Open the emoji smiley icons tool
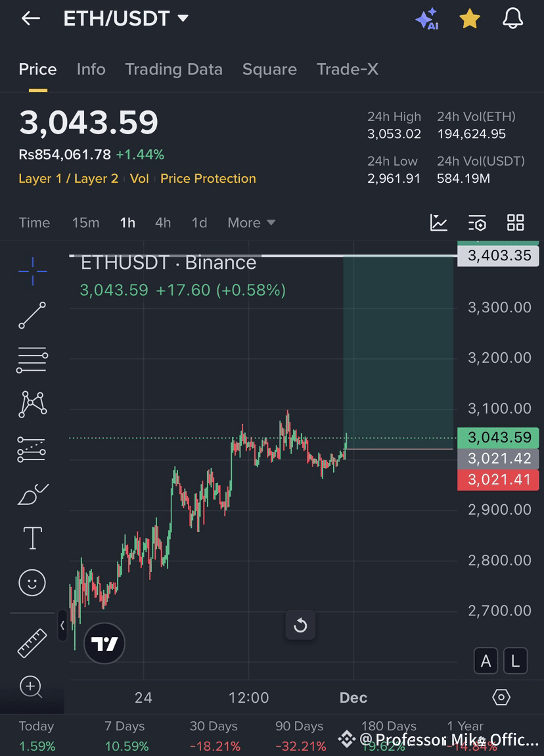The height and width of the screenshot is (756, 544). click(x=32, y=583)
